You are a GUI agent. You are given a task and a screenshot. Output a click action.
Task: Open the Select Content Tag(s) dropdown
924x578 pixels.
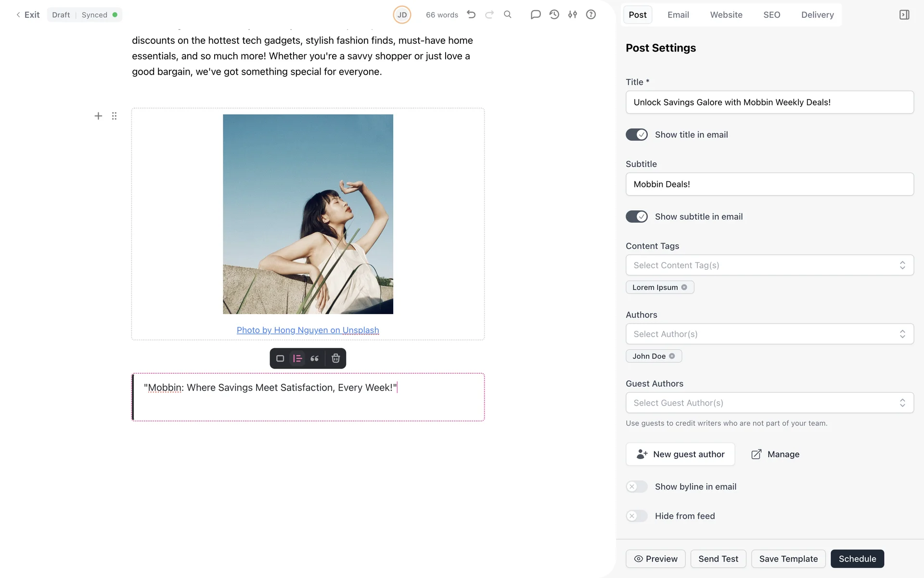point(769,265)
